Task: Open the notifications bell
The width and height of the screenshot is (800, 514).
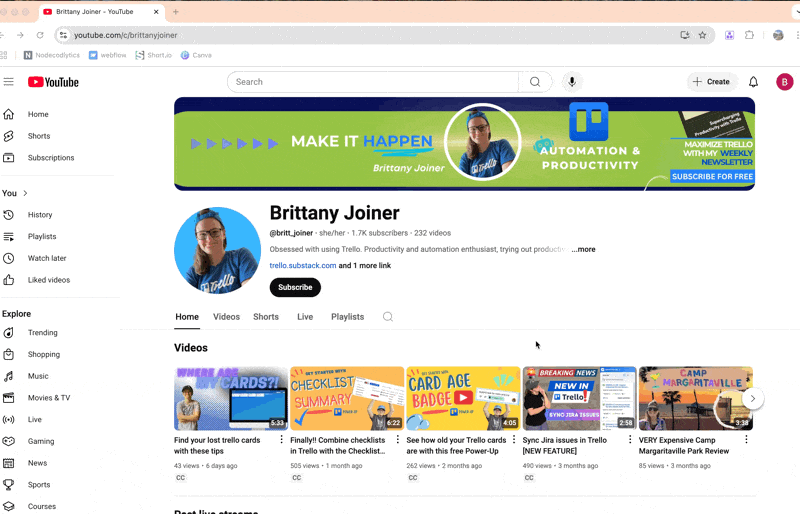Action: click(754, 82)
